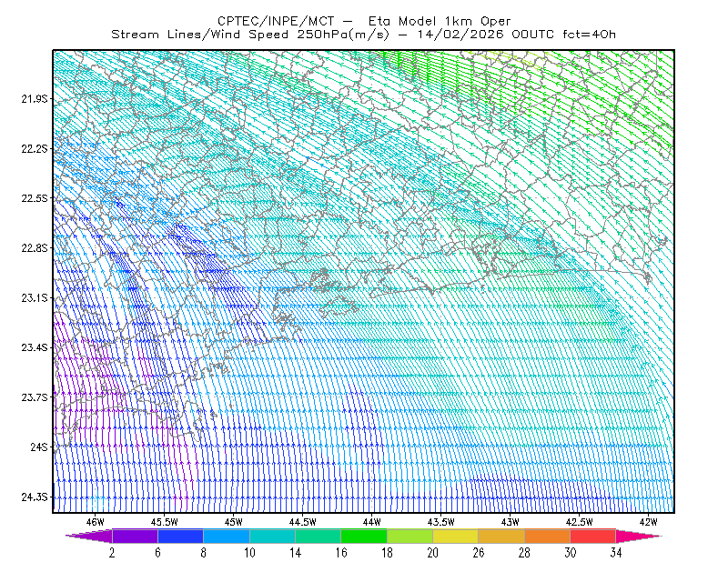Select the light blue 8–10 legend swatch

227,536
